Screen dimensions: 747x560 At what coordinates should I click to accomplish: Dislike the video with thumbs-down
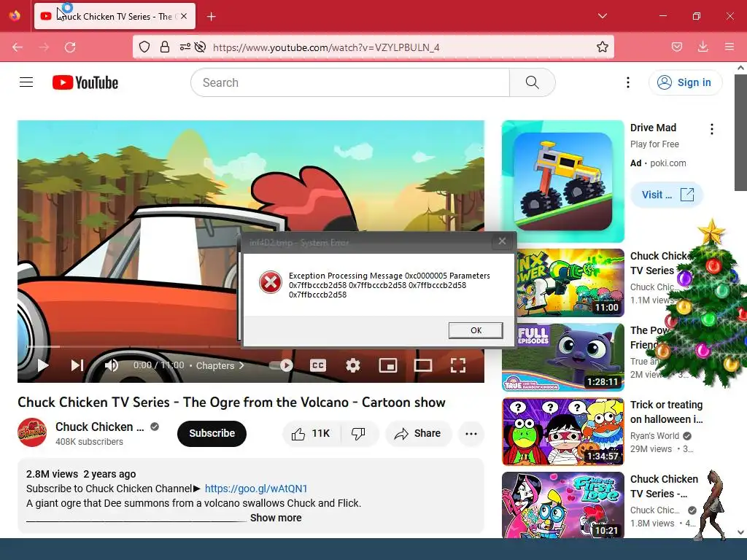pos(359,433)
